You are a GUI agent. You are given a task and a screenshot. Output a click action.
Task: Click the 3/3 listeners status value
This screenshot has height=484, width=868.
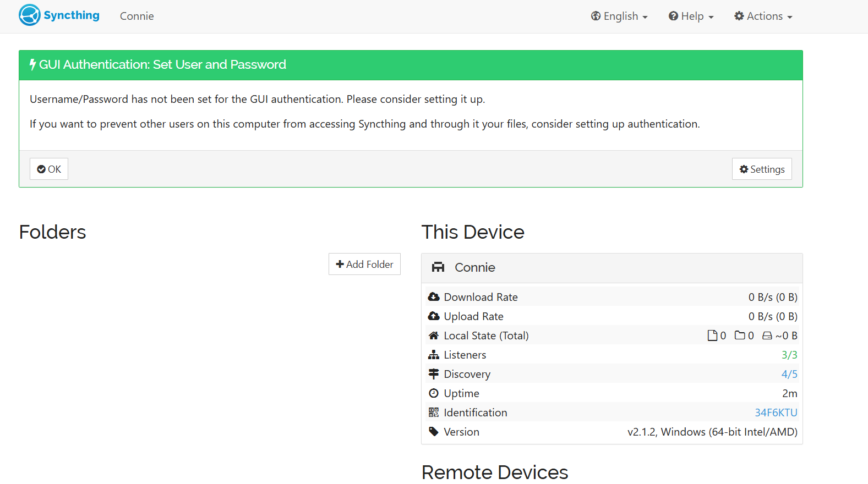pyautogui.click(x=789, y=355)
